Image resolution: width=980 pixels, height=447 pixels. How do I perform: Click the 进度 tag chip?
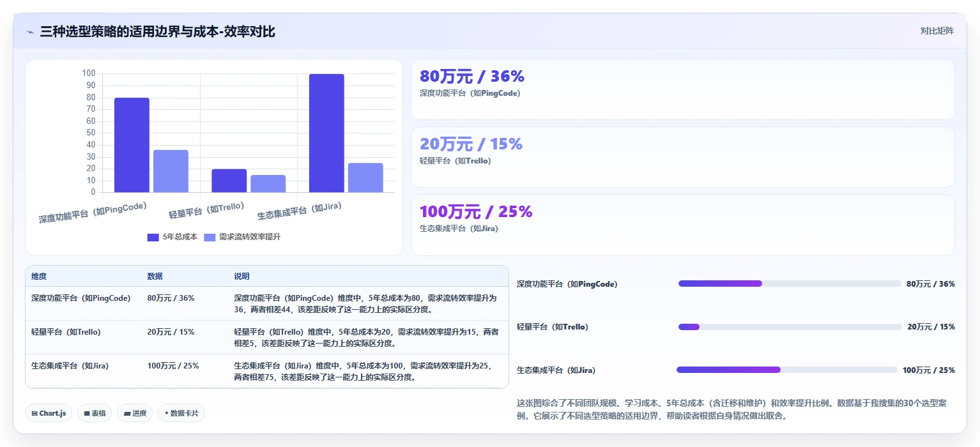click(135, 413)
